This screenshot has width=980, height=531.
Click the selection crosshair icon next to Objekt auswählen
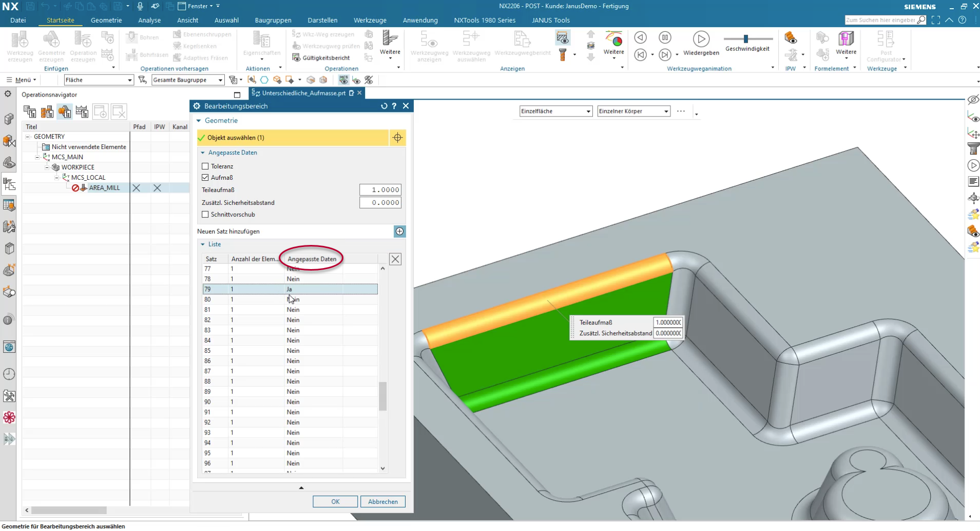point(397,138)
